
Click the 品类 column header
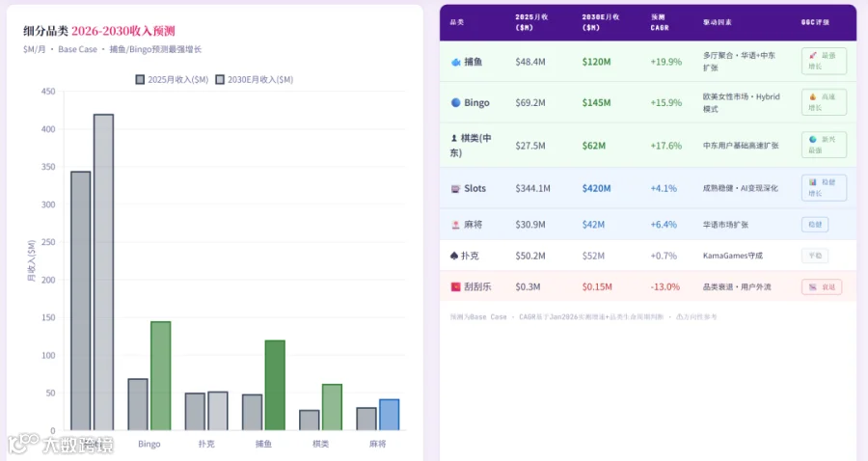(457, 22)
